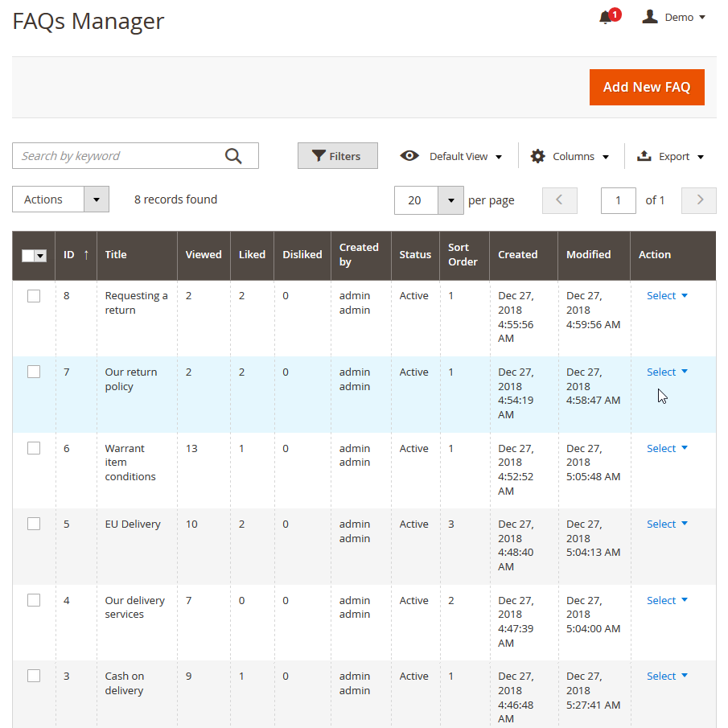
Task: Go to next page arrow
Action: [x=698, y=200]
